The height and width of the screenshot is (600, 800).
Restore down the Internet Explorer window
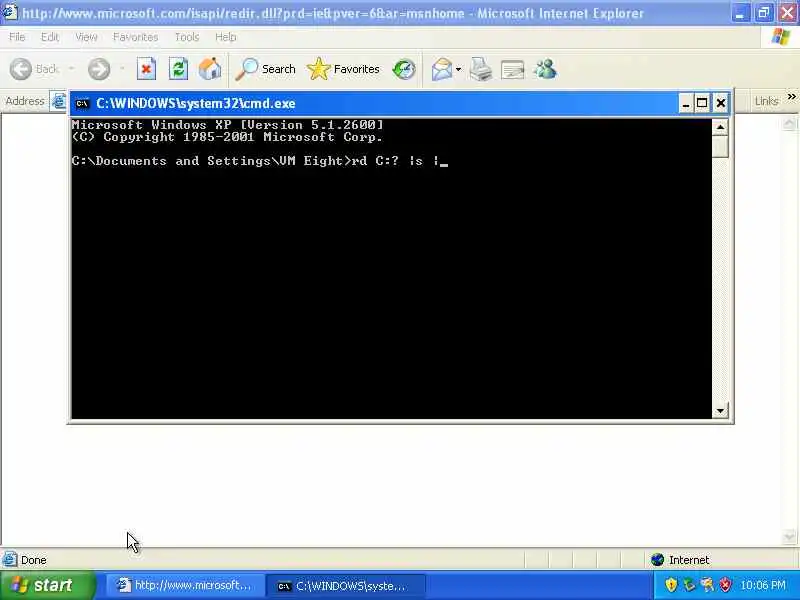point(763,13)
